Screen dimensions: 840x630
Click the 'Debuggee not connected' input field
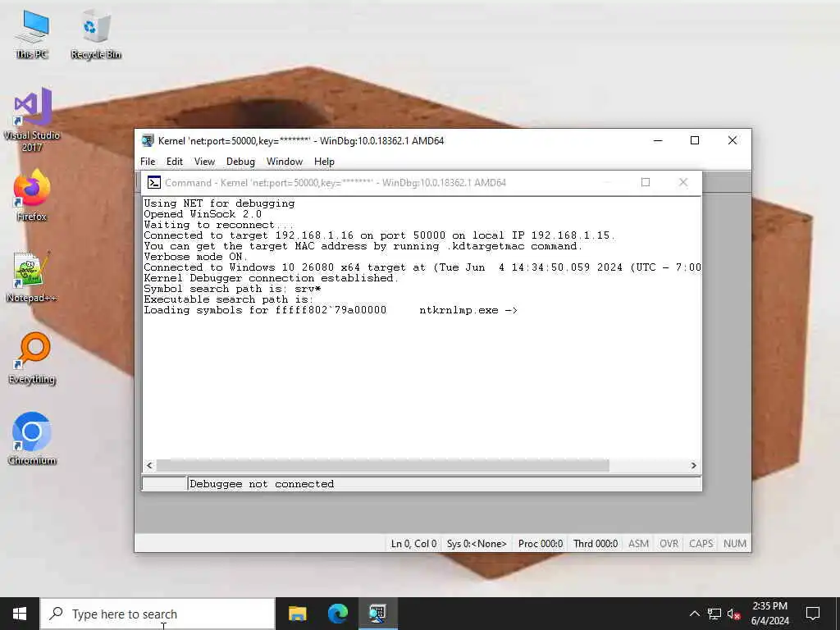pos(444,484)
